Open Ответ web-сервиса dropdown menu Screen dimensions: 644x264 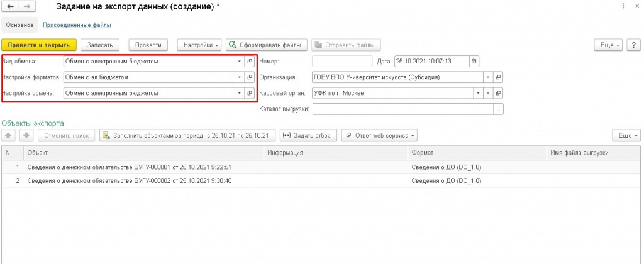pos(379,136)
